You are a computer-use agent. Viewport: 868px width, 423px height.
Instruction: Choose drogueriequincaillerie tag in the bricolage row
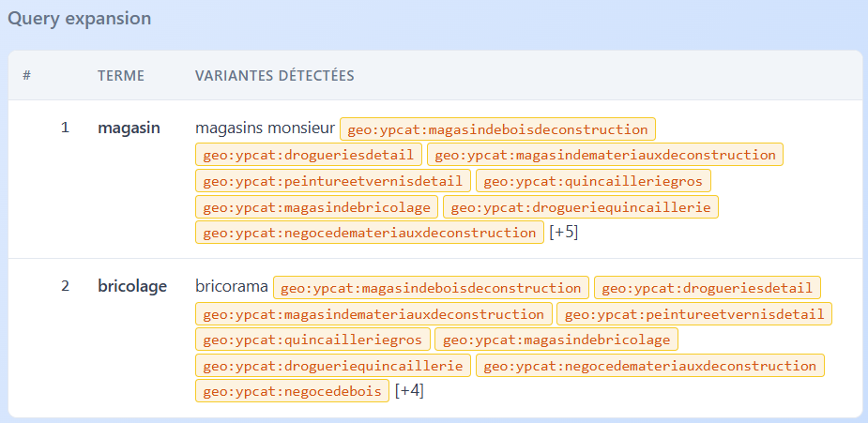pos(332,366)
